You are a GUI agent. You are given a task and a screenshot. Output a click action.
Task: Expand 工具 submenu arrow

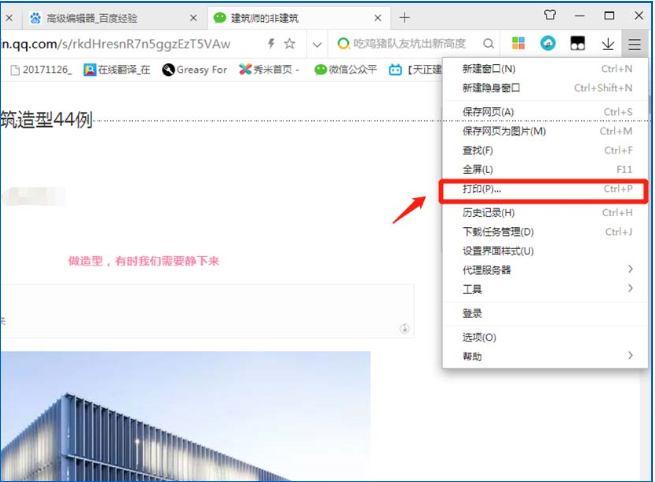click(630, 288)
